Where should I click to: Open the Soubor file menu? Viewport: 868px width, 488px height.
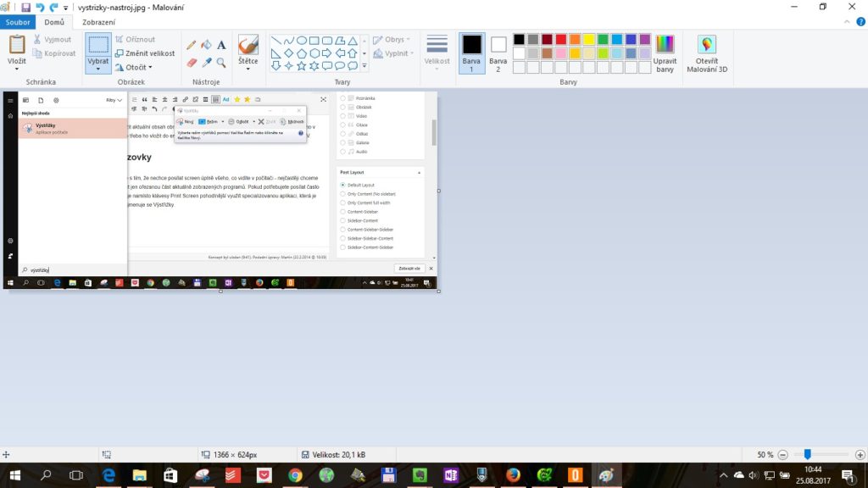[18, 22]
